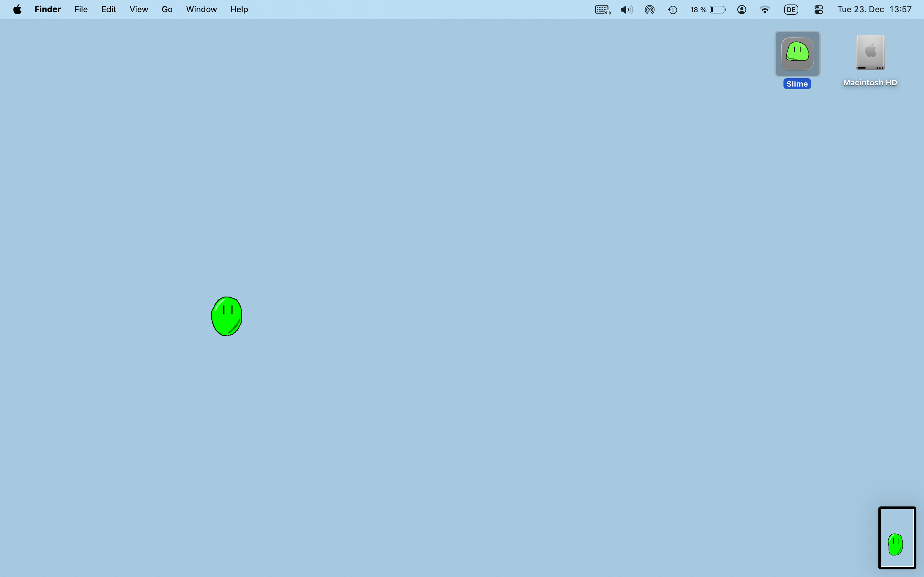Image resolution: width=924 pixels, height=577 pixels.
Task: Open the Edit menu
Action: [108, 10]
